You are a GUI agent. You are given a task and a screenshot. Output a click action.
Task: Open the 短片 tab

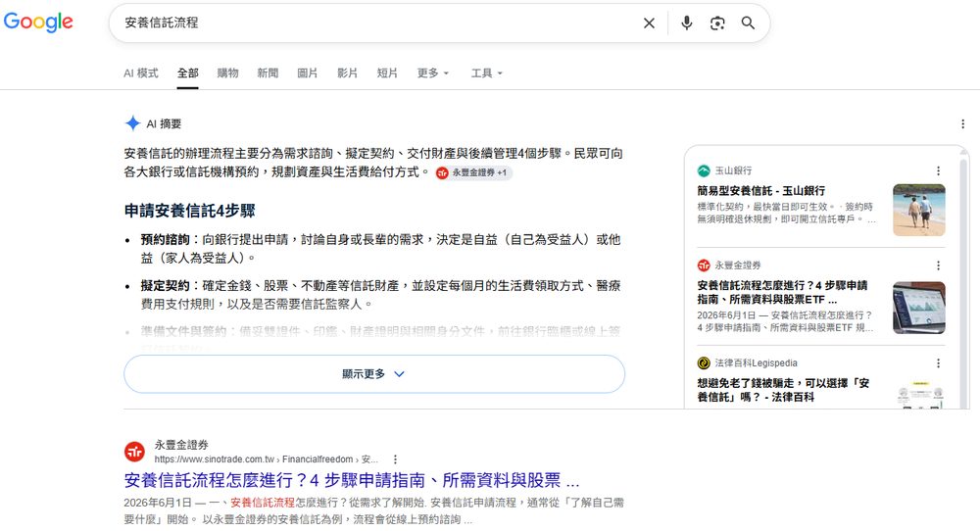click(x=387, y=73)
